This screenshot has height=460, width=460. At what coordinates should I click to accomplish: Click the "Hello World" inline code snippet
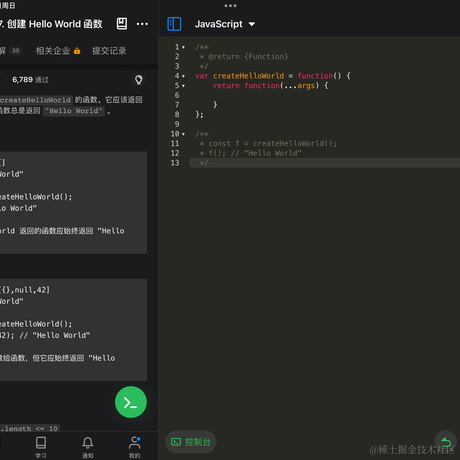coord(74,111)
